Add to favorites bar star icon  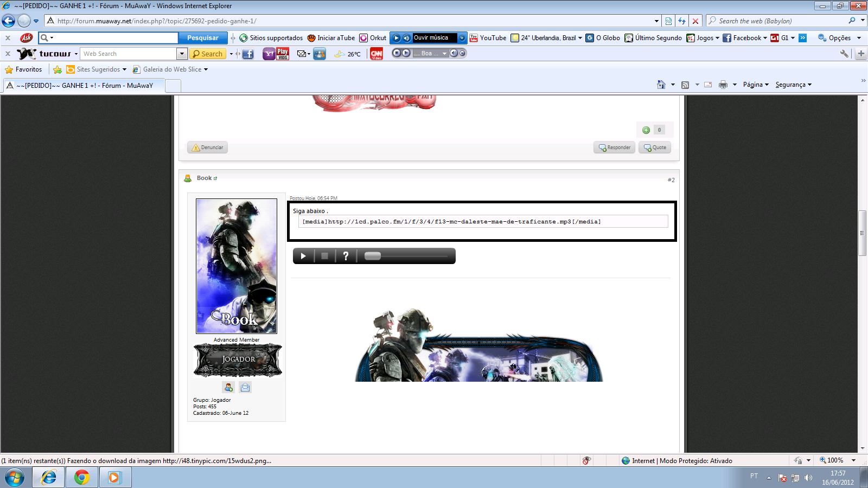pyautogui.click(x=57, y=69)
